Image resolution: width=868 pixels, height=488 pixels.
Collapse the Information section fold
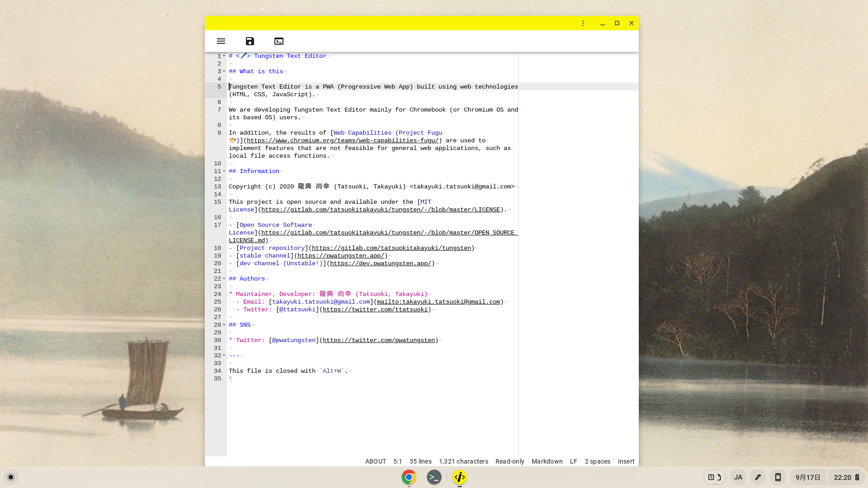coord(224,171)
